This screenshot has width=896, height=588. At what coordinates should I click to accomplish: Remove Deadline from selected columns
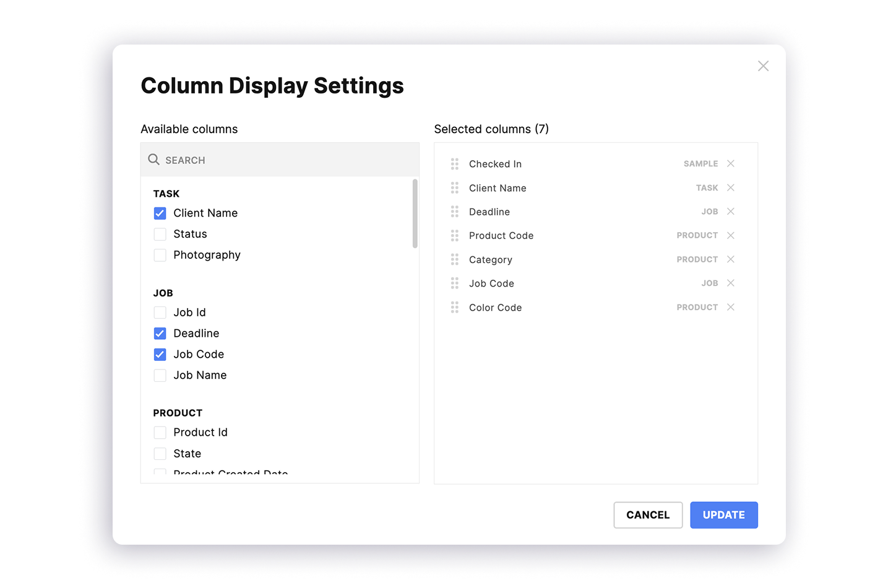click(731, 212)
